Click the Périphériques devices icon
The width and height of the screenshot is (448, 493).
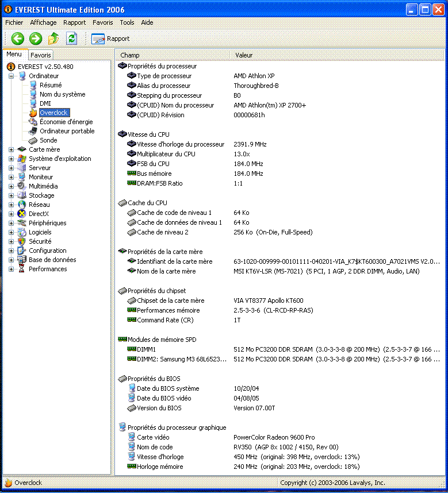tap(22, 223)
